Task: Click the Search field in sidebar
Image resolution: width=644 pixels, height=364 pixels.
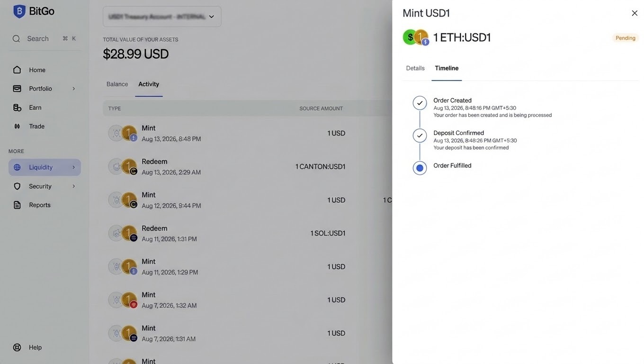Action: pyautogui.click(x=45, y=39)
